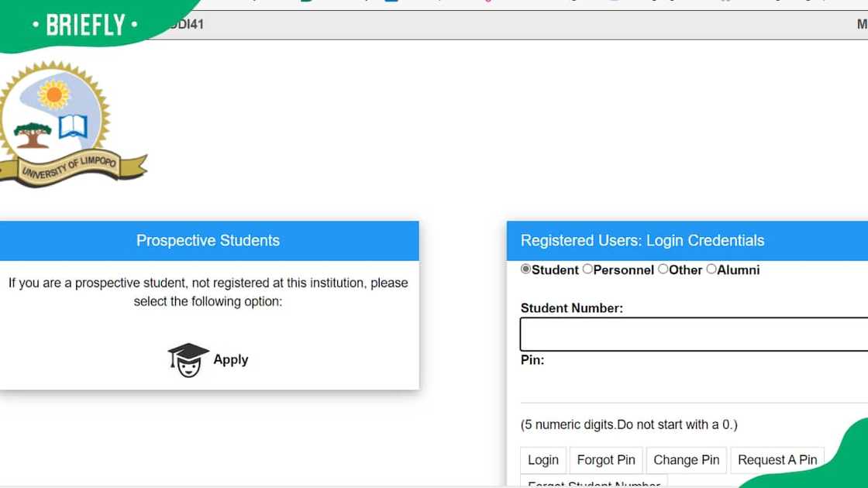Viewport: 868px width, 488px height.
Task: Click the sun emblem in the crest
Action: (x=53, y=95)
